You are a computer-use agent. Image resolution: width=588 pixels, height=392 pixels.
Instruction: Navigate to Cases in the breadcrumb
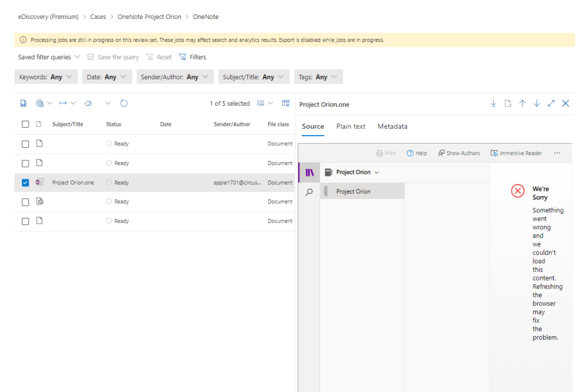[x=98, y=17]
